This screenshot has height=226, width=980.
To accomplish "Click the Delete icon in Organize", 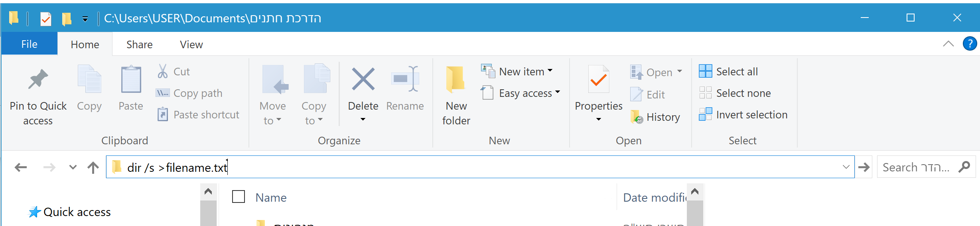I will point(363,79).
